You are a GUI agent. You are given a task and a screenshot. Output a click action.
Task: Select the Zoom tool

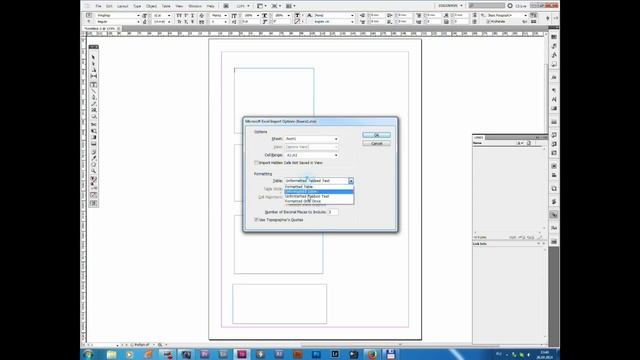pyautogui.click(x=93, y=171)
